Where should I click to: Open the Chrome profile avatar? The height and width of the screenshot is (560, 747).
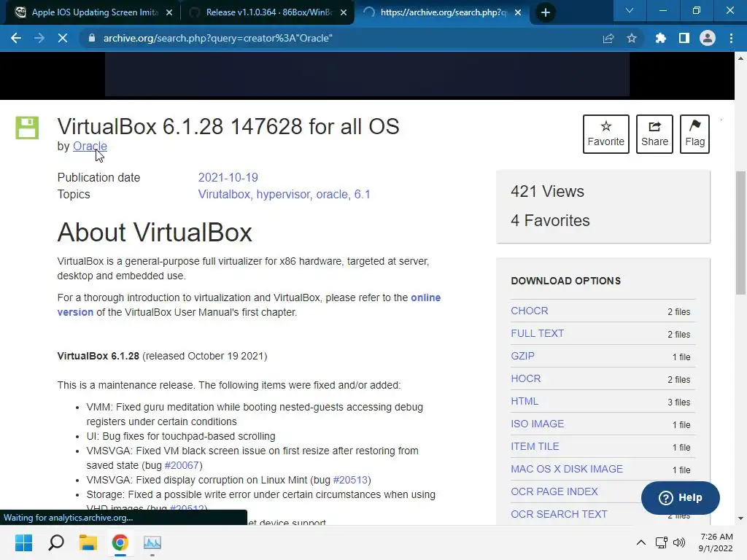tap(708, 38)
